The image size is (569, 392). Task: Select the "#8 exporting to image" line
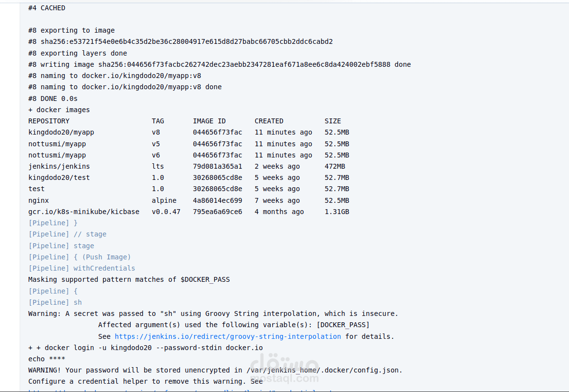[x=71, y=30]
